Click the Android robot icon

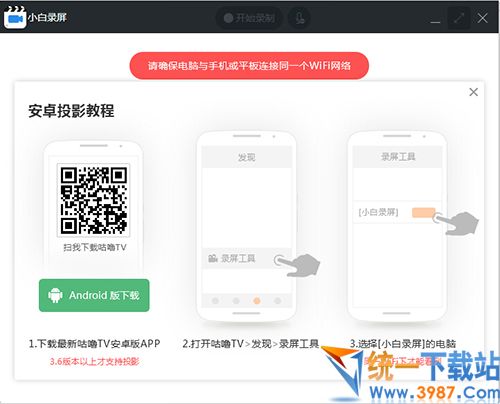55,295
